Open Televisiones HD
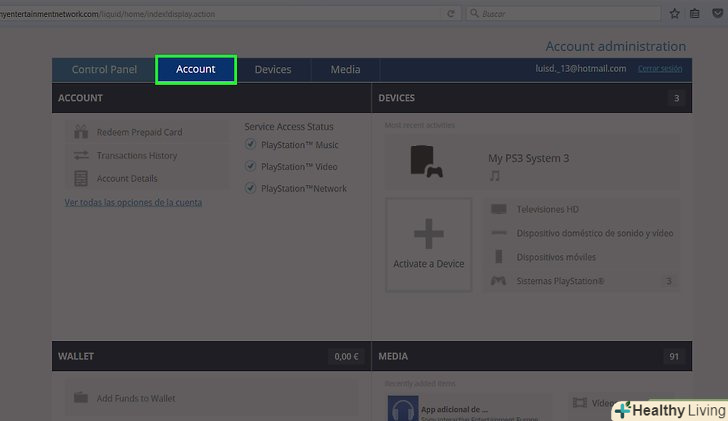 pos(547,209)
